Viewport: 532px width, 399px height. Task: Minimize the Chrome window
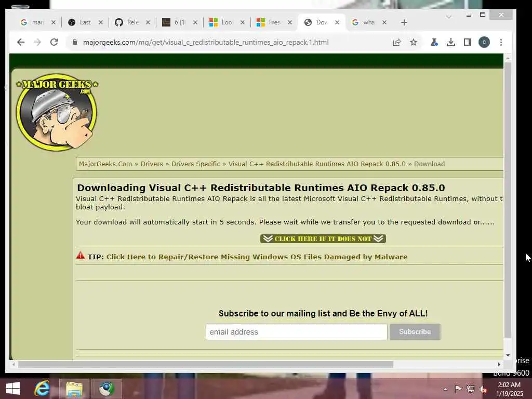(x=469, y=15)
